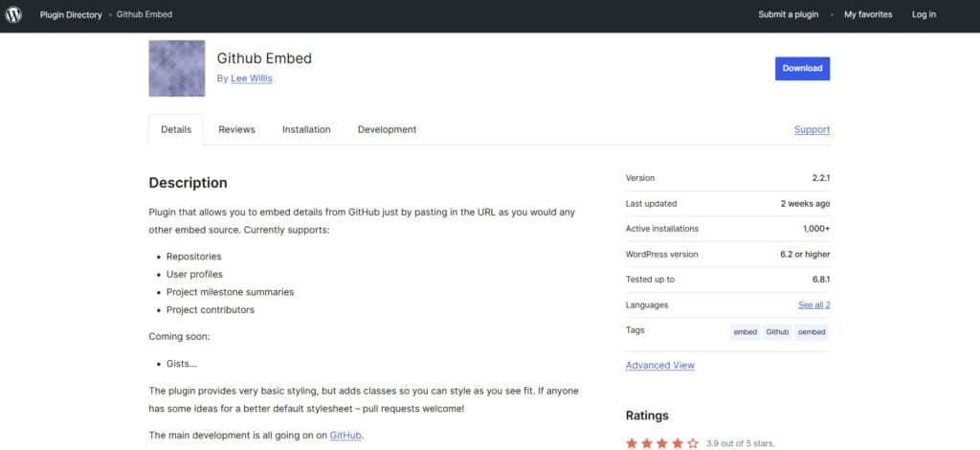Click the Repositories list item
This screenshot has height=450, width=980.
[x=193, y=257]
